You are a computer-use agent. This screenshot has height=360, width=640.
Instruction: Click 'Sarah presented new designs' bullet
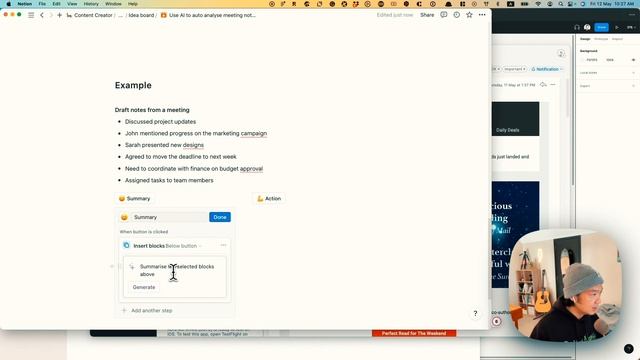[x=164, y=145]
